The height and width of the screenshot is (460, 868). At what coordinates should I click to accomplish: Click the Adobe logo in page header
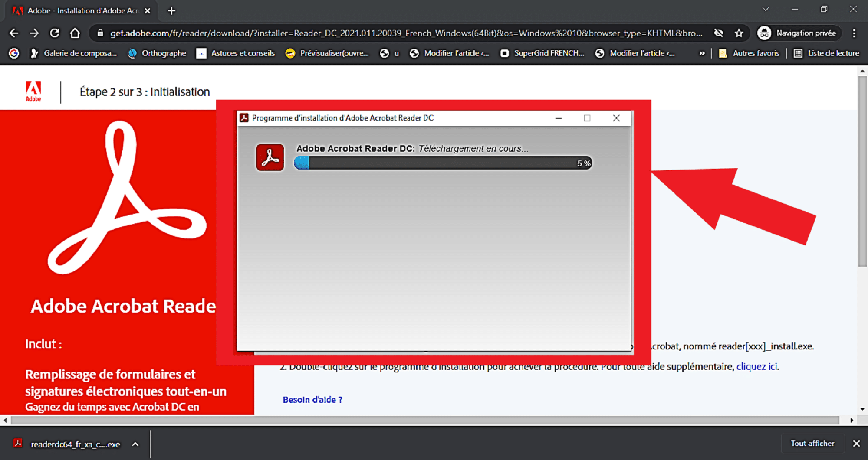(x=33, y=91)
